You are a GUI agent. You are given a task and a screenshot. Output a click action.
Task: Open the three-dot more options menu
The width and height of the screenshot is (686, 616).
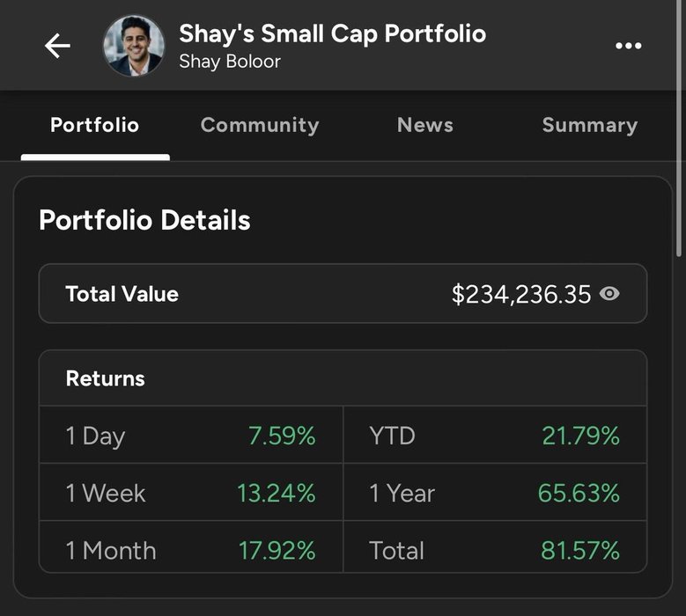(628, 46)
